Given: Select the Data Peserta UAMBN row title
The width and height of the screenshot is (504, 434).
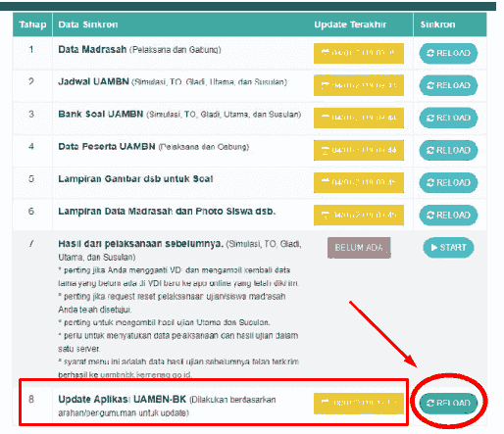Looking at the screenshot, I should (x=107, y=146).
